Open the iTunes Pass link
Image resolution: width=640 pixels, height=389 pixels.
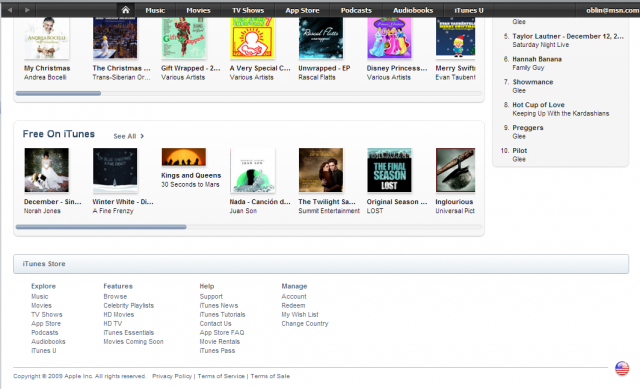[x=217, y=351]
